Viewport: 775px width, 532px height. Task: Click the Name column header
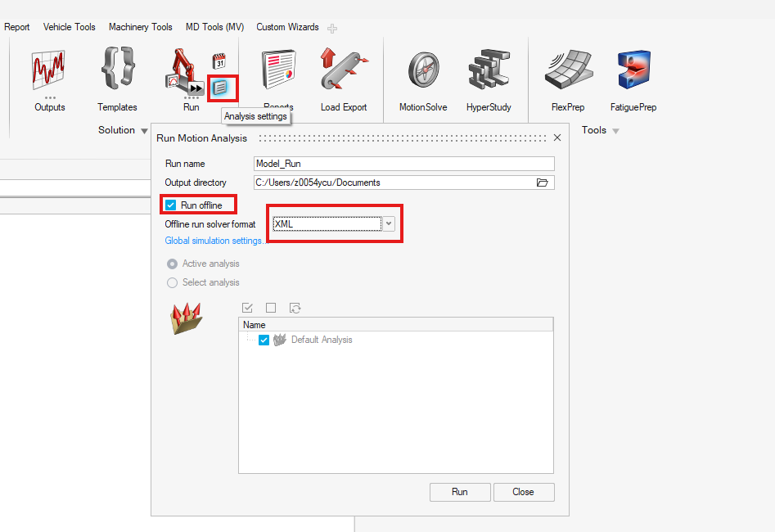396,325
